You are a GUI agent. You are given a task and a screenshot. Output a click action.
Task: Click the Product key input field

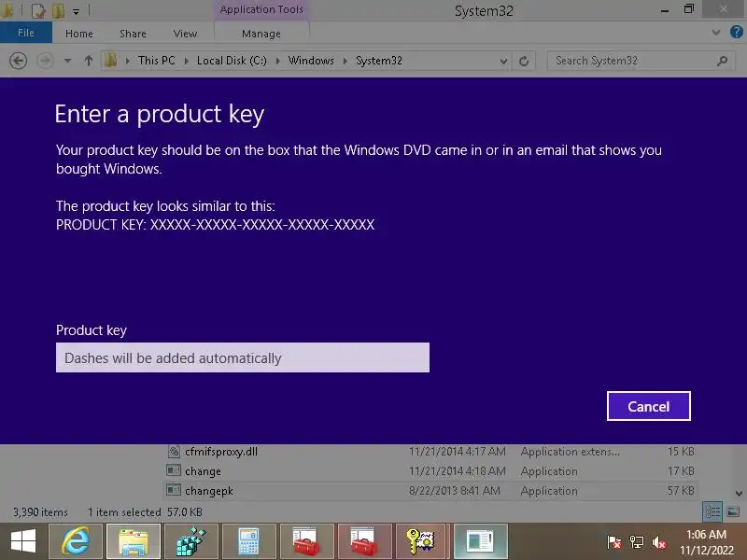tap(243, 357)
